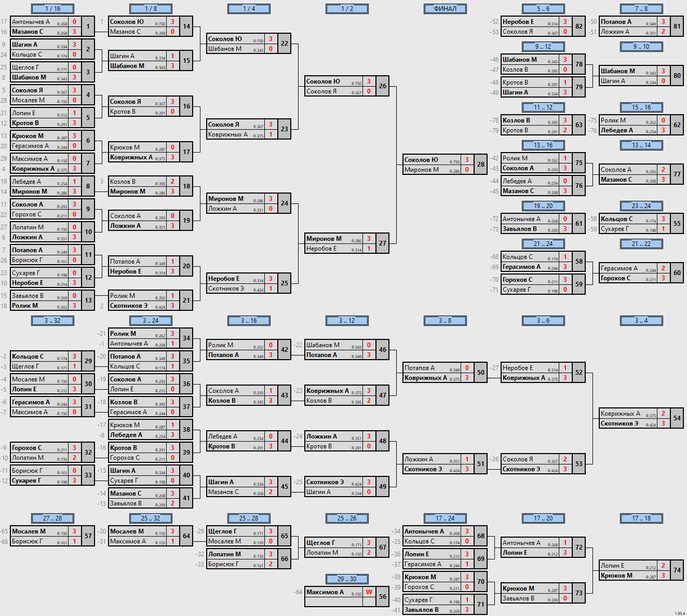Screen dimensions: 687x616
Task: Select match number 28 box in the final
Action: tap(481, 165)
